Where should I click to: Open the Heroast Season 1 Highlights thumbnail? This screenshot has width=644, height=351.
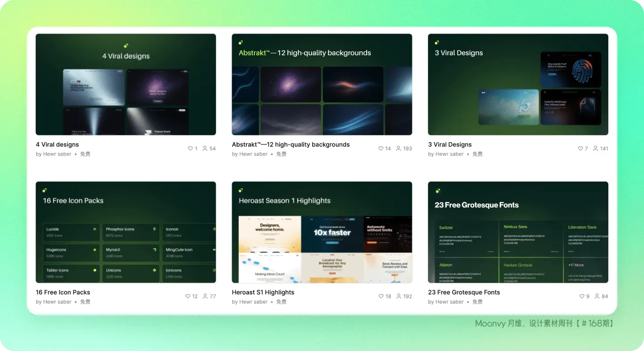point(322,232)
